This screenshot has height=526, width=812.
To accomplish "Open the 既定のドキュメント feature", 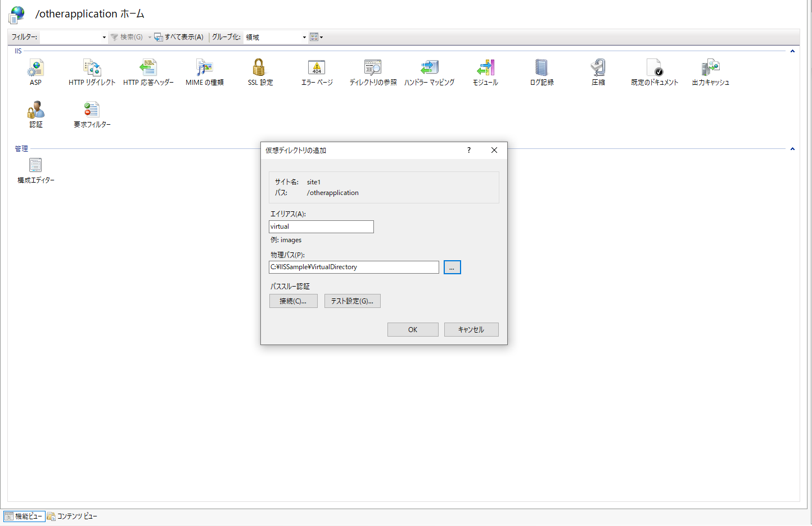I will (x=655, y=72).
